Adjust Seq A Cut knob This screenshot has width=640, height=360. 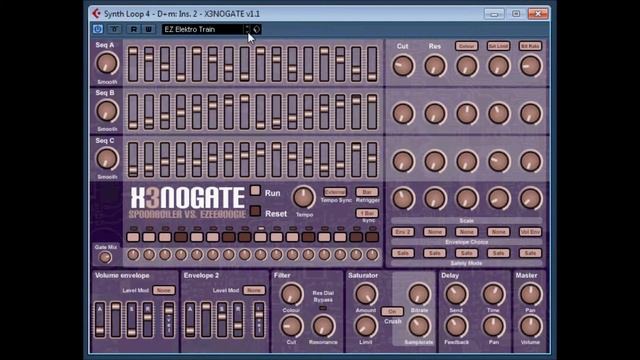(403, 66)
